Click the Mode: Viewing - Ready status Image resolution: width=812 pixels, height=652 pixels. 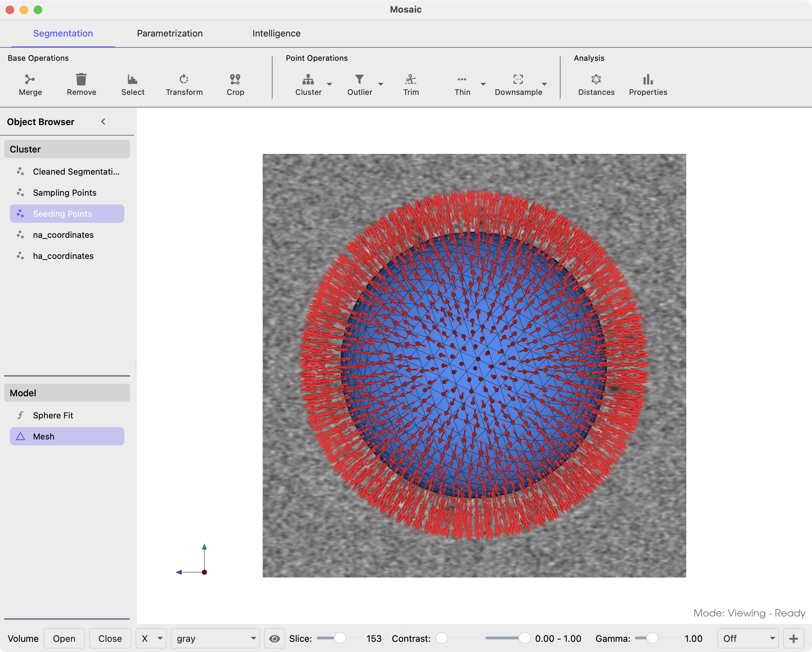coord(749,613)
